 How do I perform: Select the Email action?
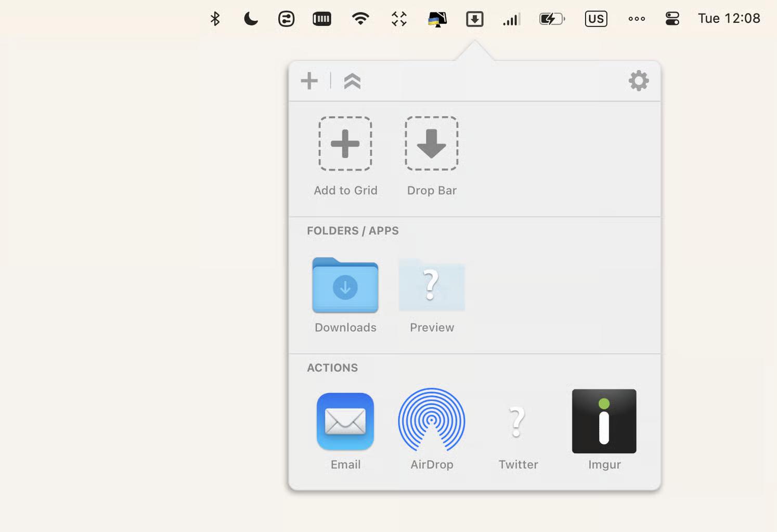pyautogui.click(x=345, y=421)
